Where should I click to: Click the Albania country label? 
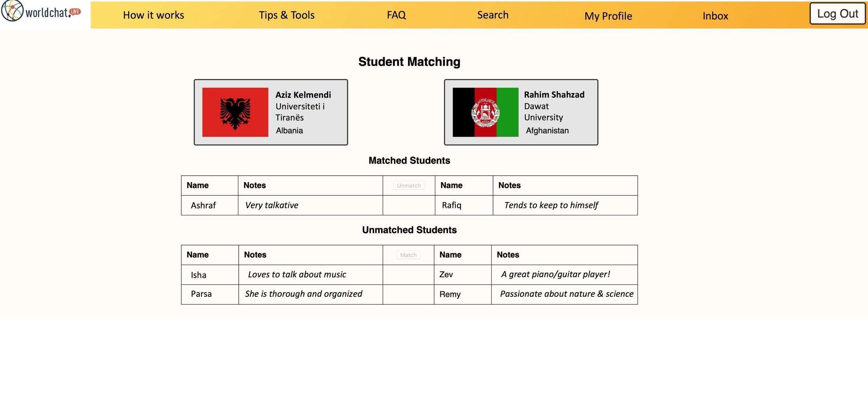(x=289, y=131)
